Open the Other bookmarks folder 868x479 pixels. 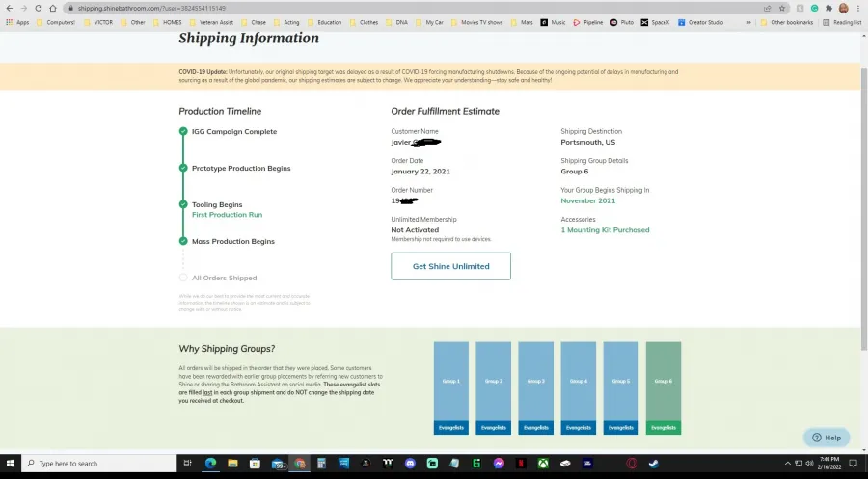787,23
